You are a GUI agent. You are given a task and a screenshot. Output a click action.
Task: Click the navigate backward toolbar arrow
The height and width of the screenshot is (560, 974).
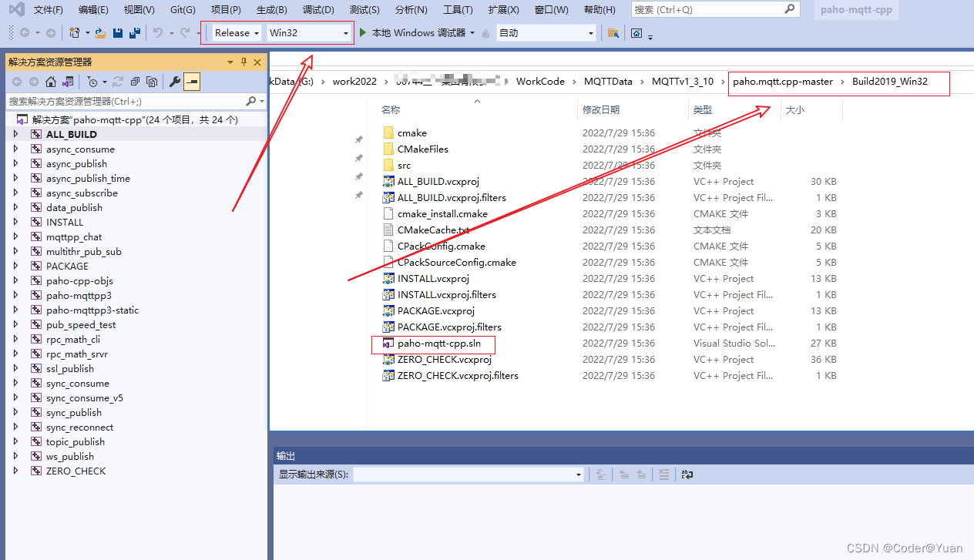click(x=24, y=33)
